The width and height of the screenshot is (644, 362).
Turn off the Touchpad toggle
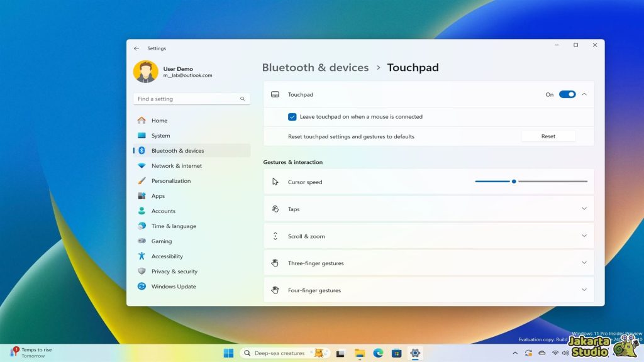tap(568, 94)
